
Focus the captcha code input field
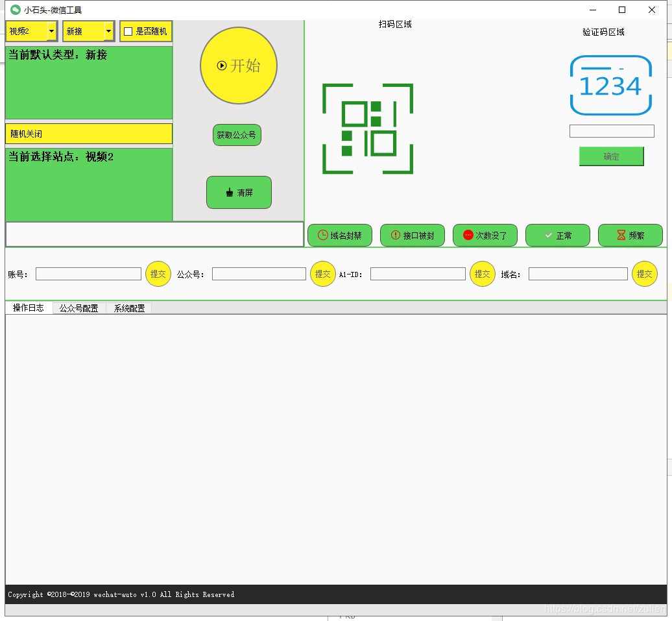coord(612,131)
